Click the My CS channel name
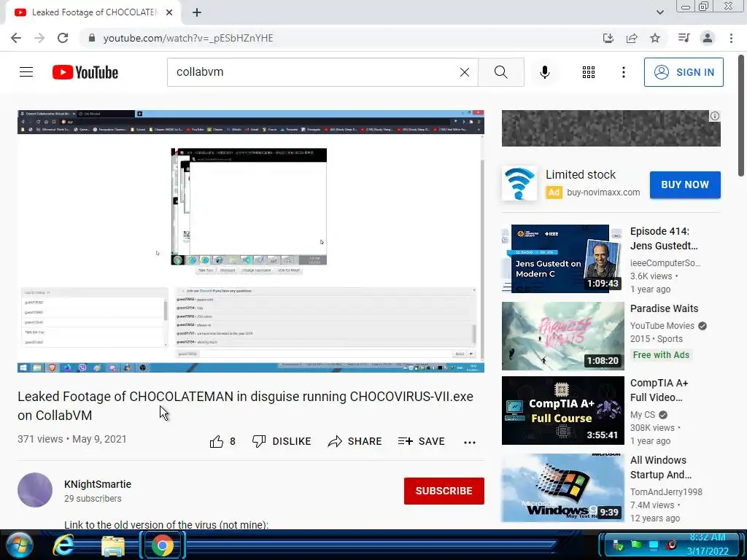The width and height of the screenshot is (747, 560). [x=643, y=415]
